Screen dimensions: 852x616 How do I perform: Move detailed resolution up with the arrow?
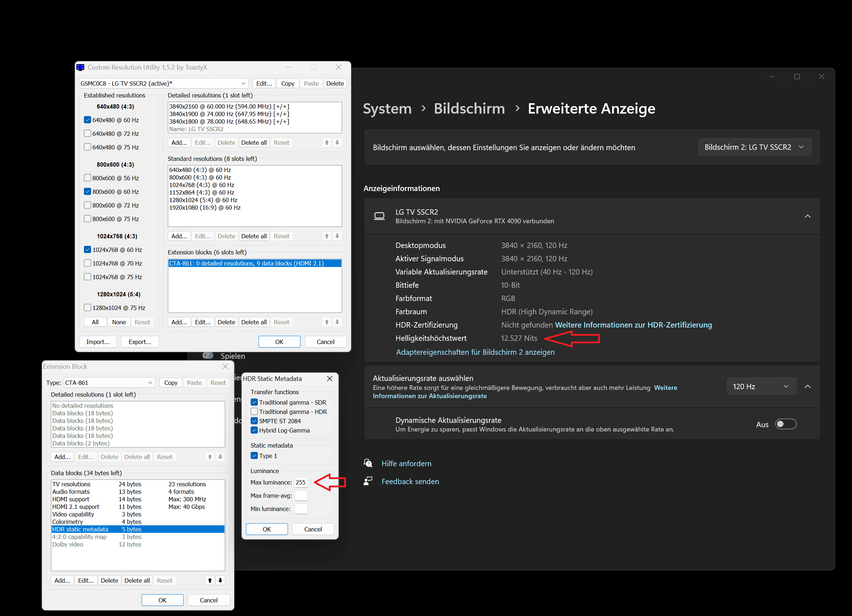tap(327, 143)
